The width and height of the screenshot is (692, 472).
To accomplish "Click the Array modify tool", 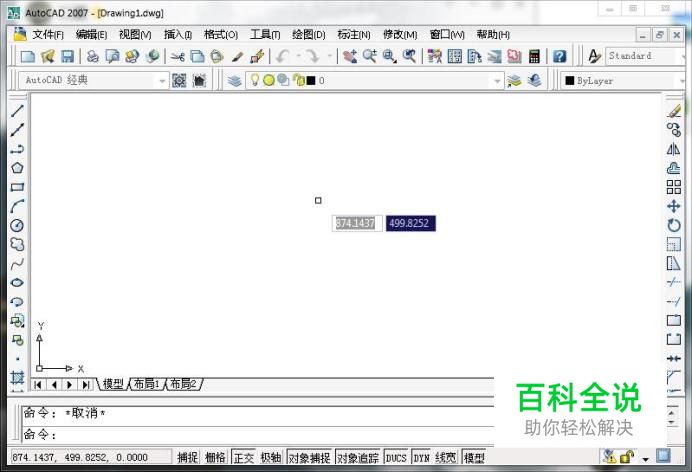I will coord(673,187).
